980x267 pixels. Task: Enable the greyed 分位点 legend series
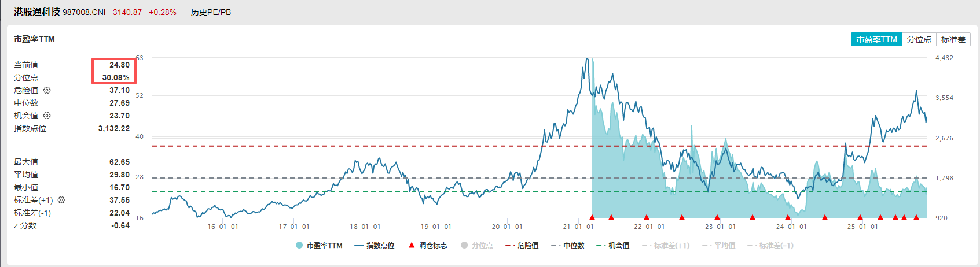pyautogui.click(x=476, y=246)
